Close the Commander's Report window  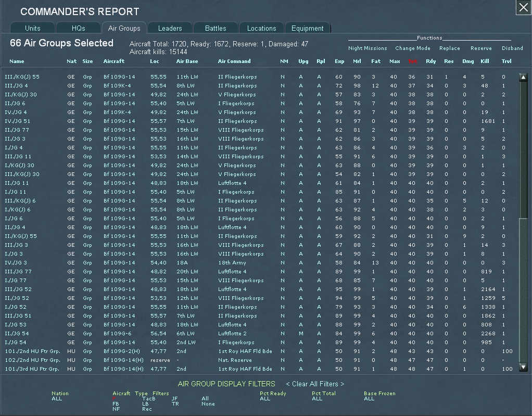(524, 7)
